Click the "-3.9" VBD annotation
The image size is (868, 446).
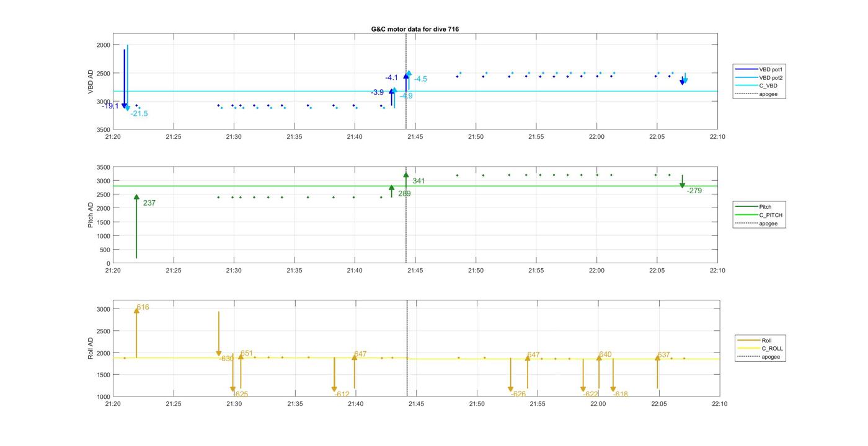click(x=378, y=92)
